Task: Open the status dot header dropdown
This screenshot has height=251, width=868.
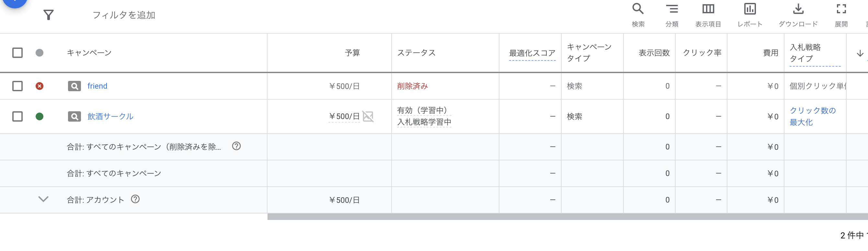Action: coord(40,53)
